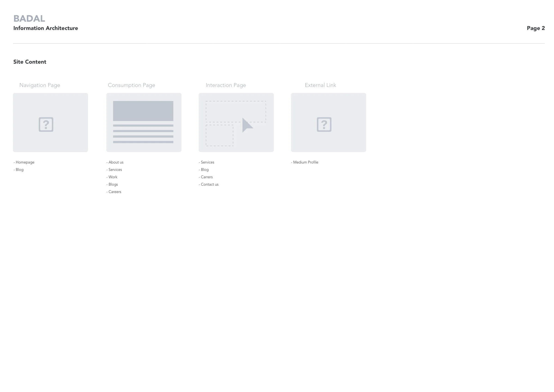Click the question mark icon under External Link
The image size is (554, 392).
tap(324, 125)
